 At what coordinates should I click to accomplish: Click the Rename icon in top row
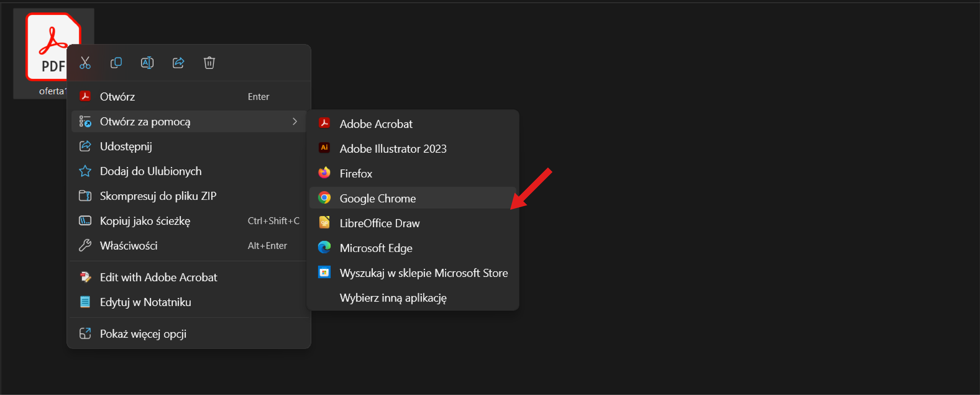pos(147,63)
